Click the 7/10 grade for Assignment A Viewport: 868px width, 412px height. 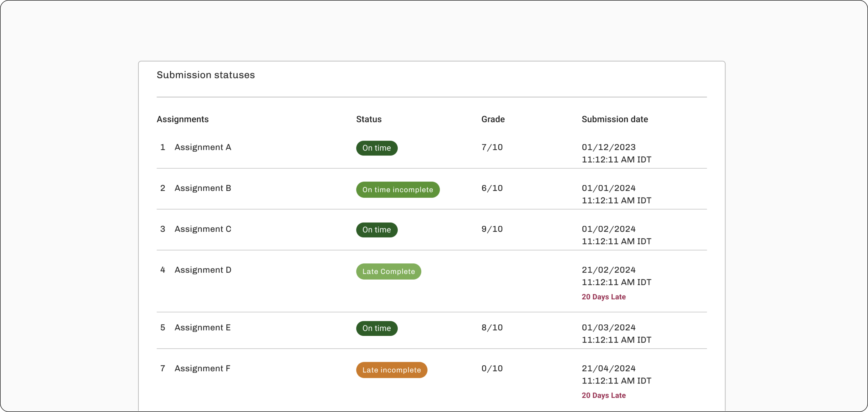click(492, 147)
